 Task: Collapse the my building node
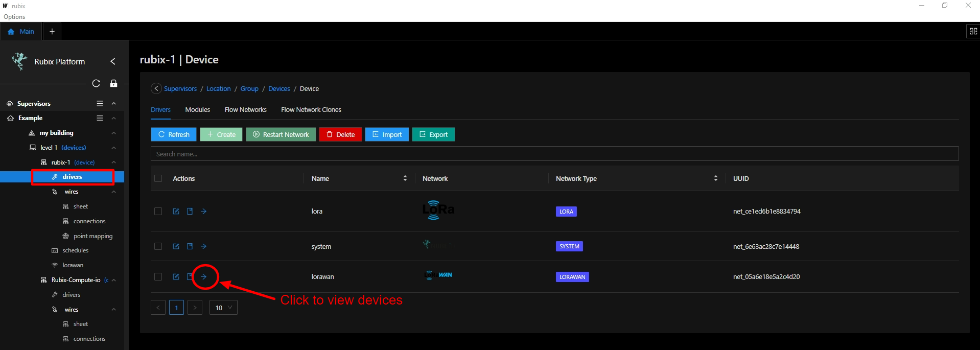pyautogui.click(x=113, y=133)
